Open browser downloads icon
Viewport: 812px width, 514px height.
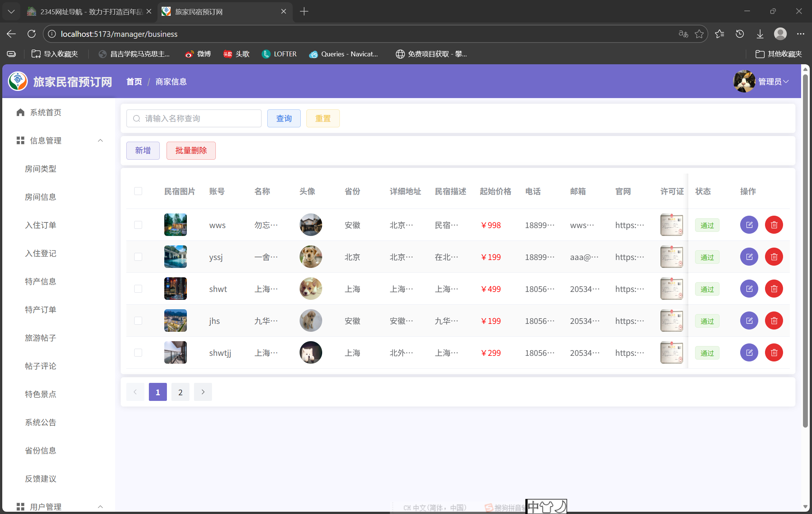point(760,34)
